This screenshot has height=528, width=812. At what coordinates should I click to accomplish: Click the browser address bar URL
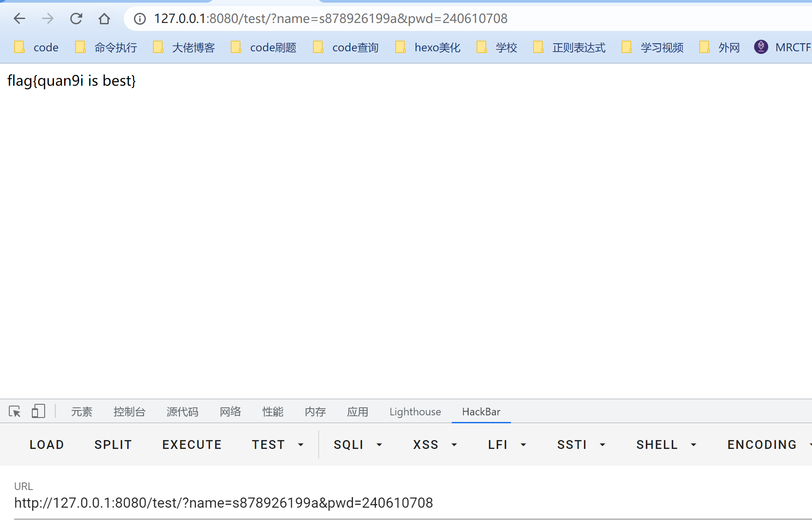pyautogui.click(x=331, y=19)
